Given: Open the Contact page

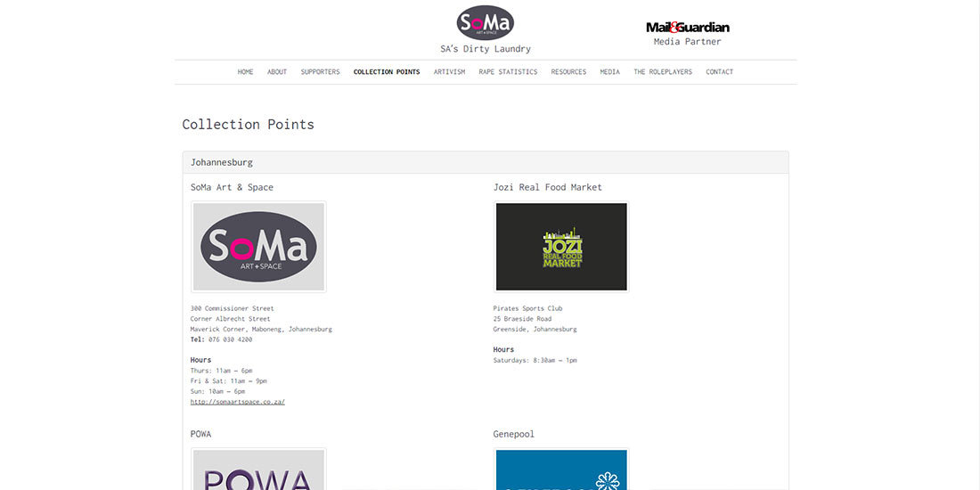Looking at the screenshot, I should (x=719, y=72).
